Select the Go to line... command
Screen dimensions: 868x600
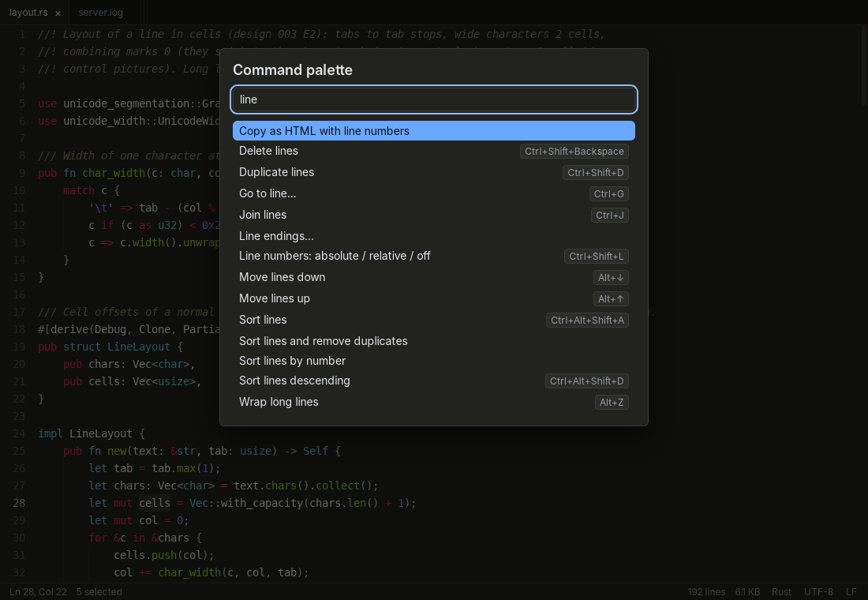(x=434, y=193)
